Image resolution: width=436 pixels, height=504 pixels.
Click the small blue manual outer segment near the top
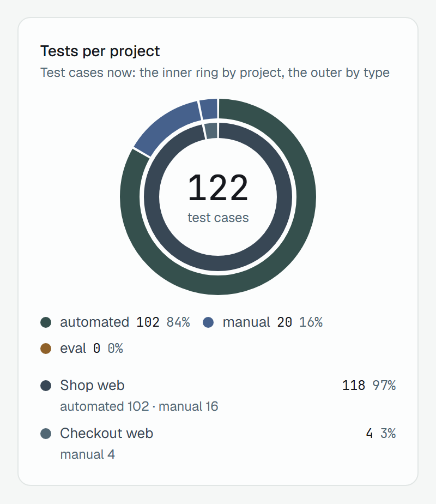[x=209, y=110]
